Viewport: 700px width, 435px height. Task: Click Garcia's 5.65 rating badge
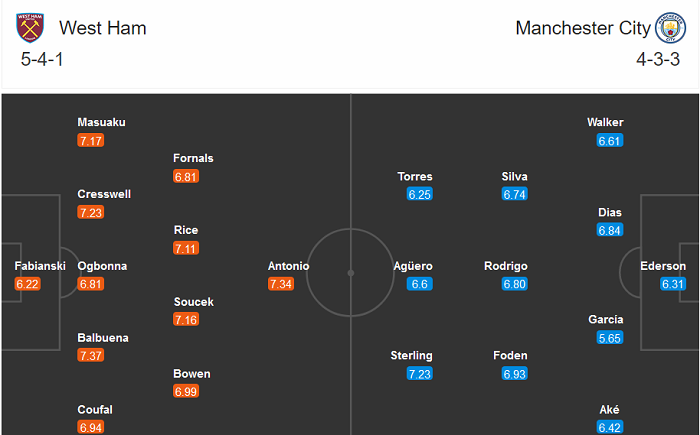tap(610, 338)
